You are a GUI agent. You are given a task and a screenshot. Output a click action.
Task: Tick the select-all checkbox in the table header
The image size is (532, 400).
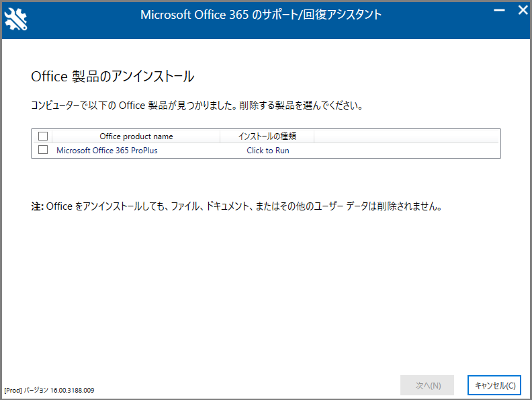(43, 136)
